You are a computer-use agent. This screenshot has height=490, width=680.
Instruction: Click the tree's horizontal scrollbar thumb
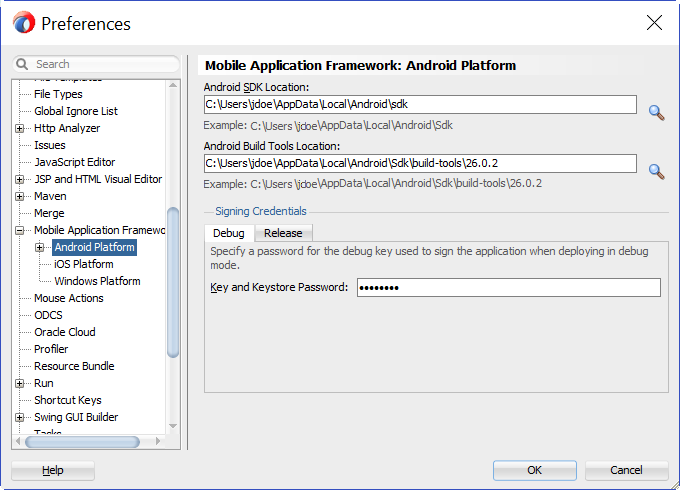[x=82, y=442]
